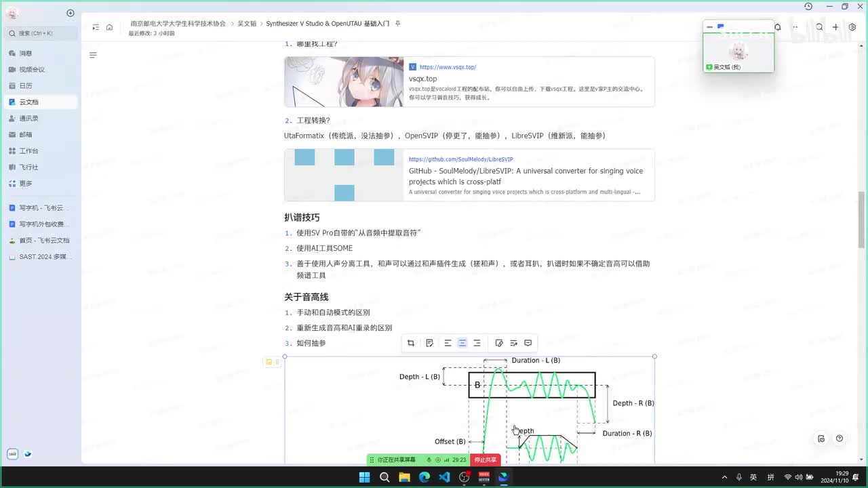The image size is (868, 488).
Task: Select the crop image tool
Action: [x=411, y=343]
